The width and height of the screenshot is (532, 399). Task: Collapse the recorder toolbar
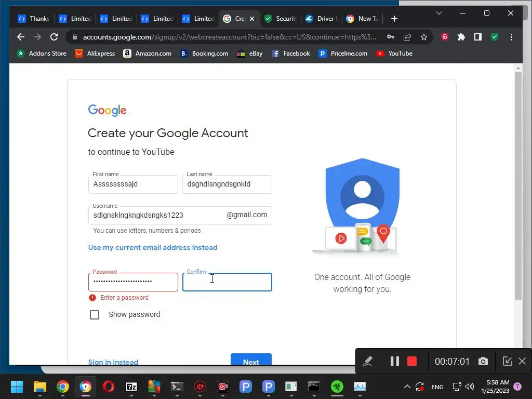tap(507, 361)
